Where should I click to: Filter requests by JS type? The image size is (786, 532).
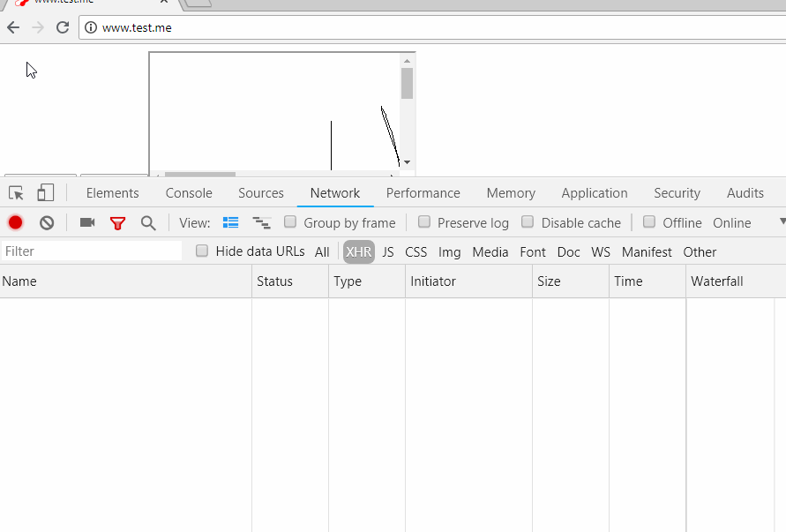(x=388, y=251)
